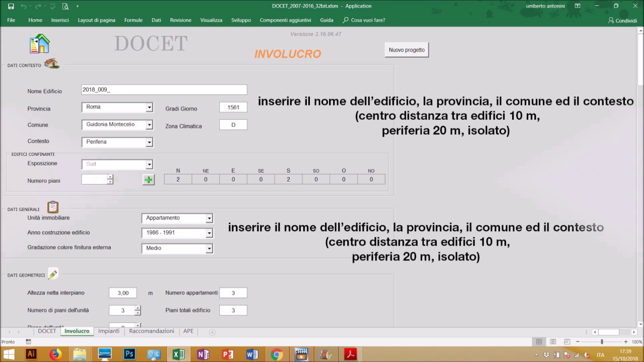Click the Dati Contesto house icon

click(x=52, y=63)
